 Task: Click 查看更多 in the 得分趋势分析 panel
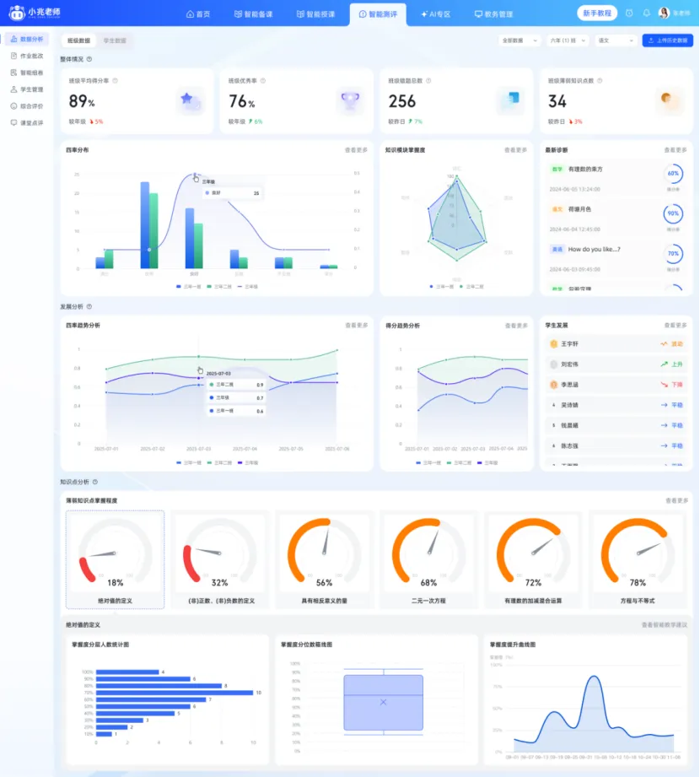point(516,326)
